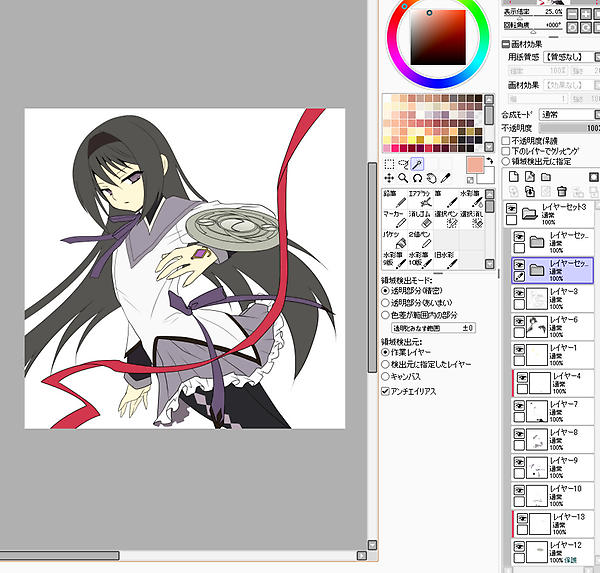
Task: Choose the 2値ペン binary pen
Action: [x=420, y=239]
